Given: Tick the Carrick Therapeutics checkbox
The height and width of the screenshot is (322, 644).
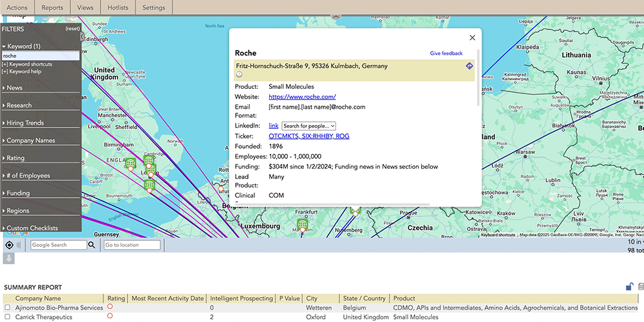Looking at the screenshot, I should pyautogui.click(x=7, y=317).
